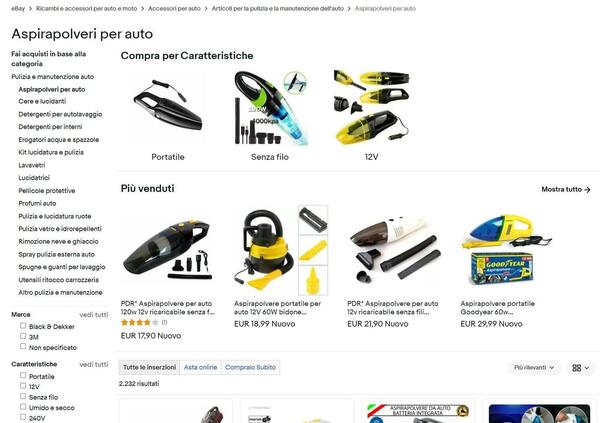600x423 pixels.
Task: Click the four-star rating on first product
Action: (139, 323)
